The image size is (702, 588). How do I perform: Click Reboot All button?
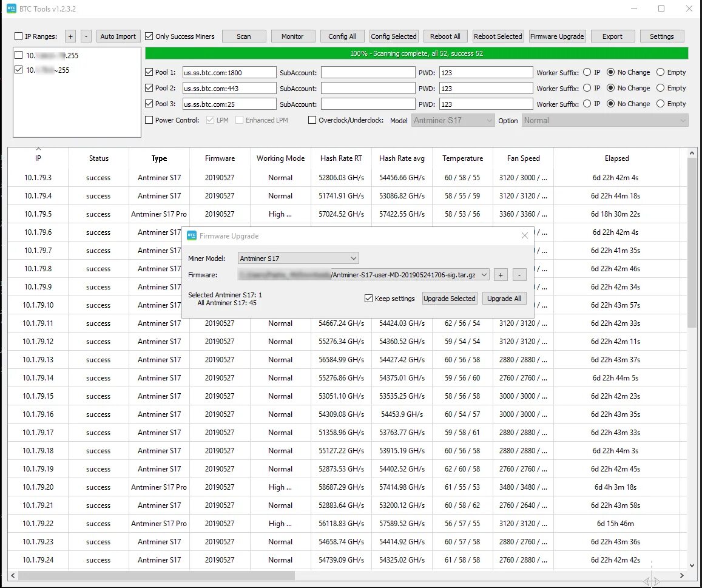[x=445, y=36]
